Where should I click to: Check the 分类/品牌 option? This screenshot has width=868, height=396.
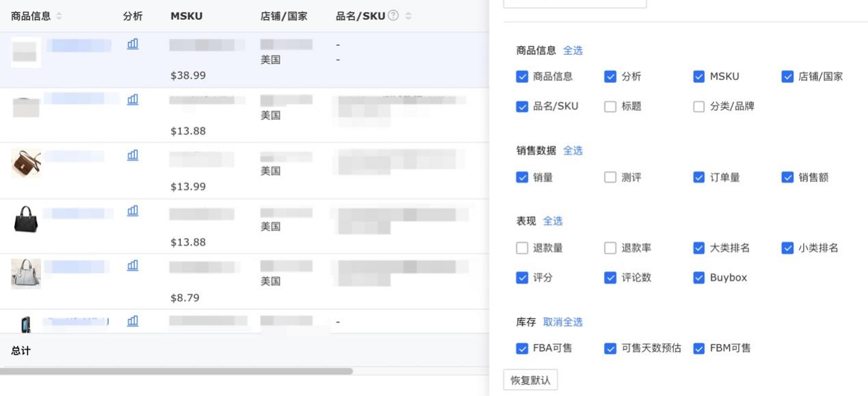[698, 106]
